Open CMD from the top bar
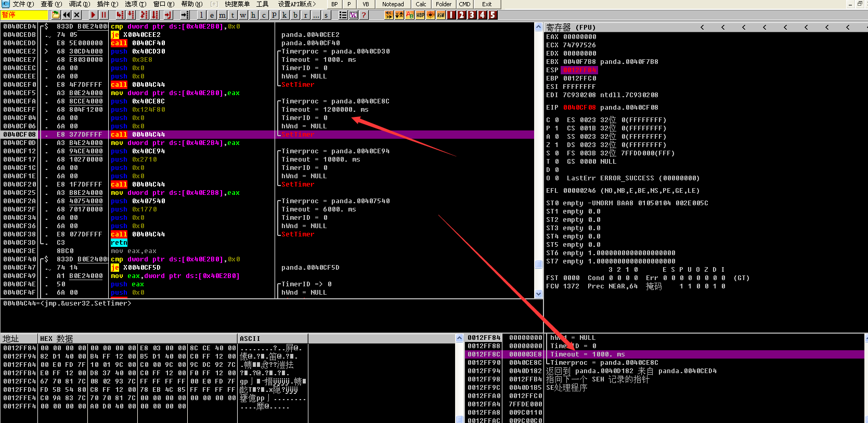This screenshot has height=423, width=868. [464, 4]
